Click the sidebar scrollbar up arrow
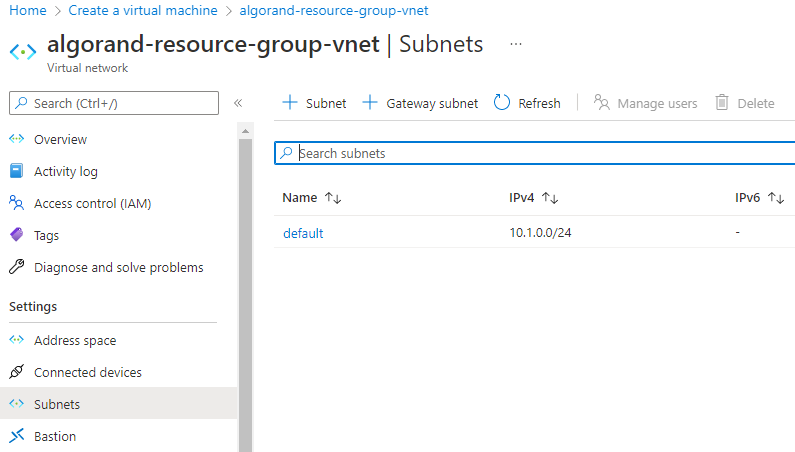Screen dimensions: 795x452 click(245, 131)
